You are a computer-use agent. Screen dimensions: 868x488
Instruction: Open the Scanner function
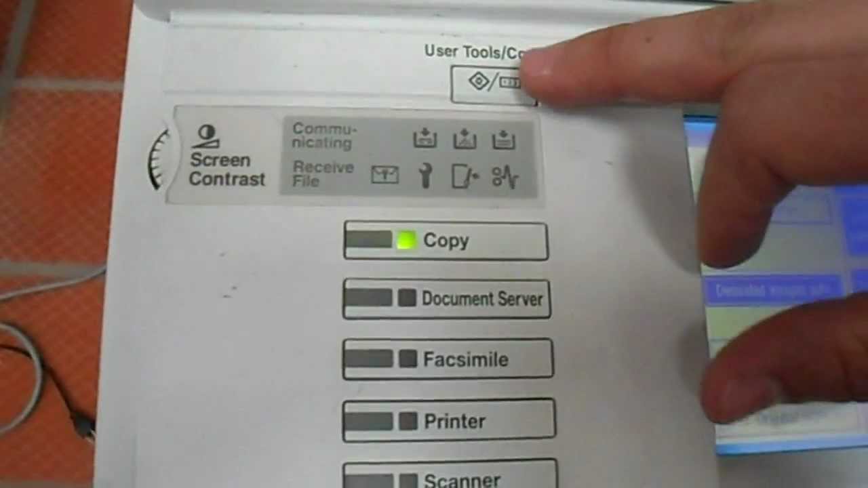pos(450,474)
